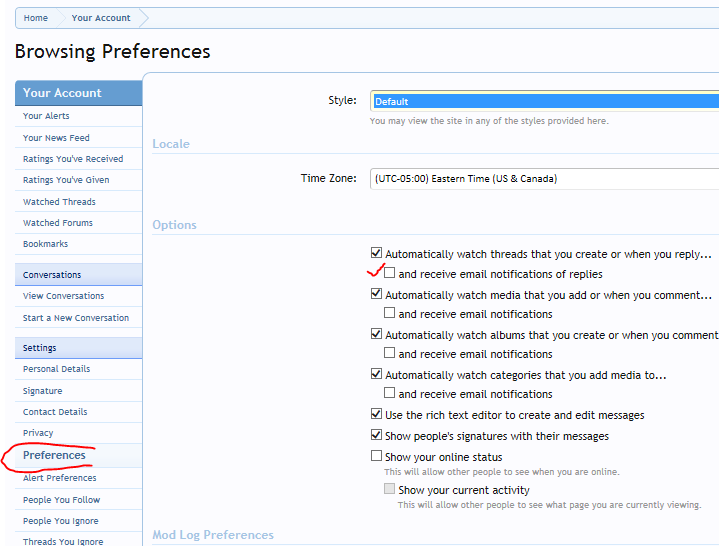Open the Signature settings page
Viewport: 719px width, 546px height.
(42, 391)
